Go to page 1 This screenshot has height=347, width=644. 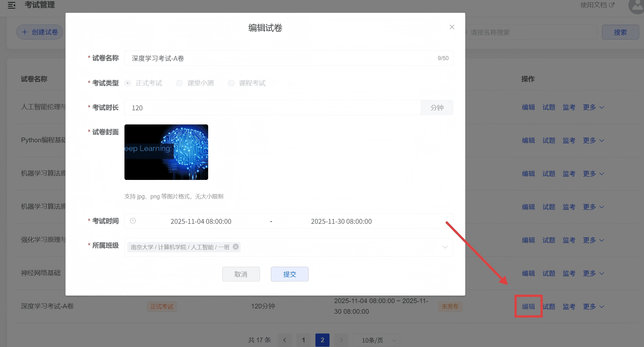click(x=304, y=340)
